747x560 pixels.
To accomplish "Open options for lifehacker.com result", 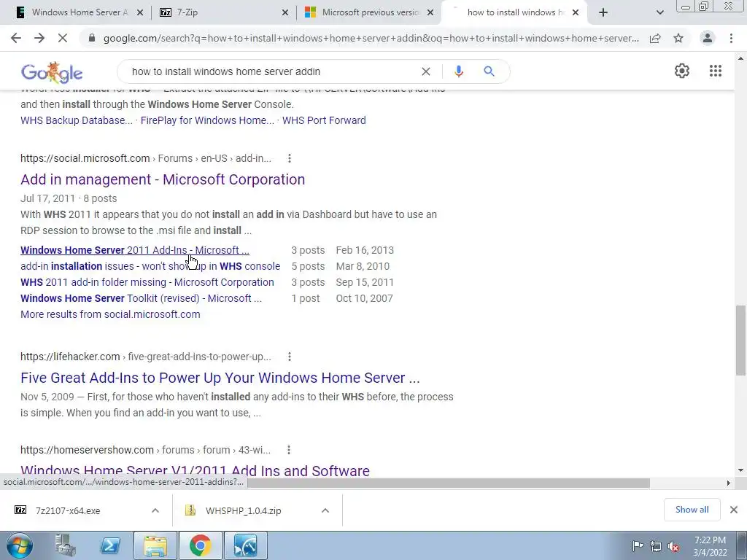I will [x=289, y=357].
